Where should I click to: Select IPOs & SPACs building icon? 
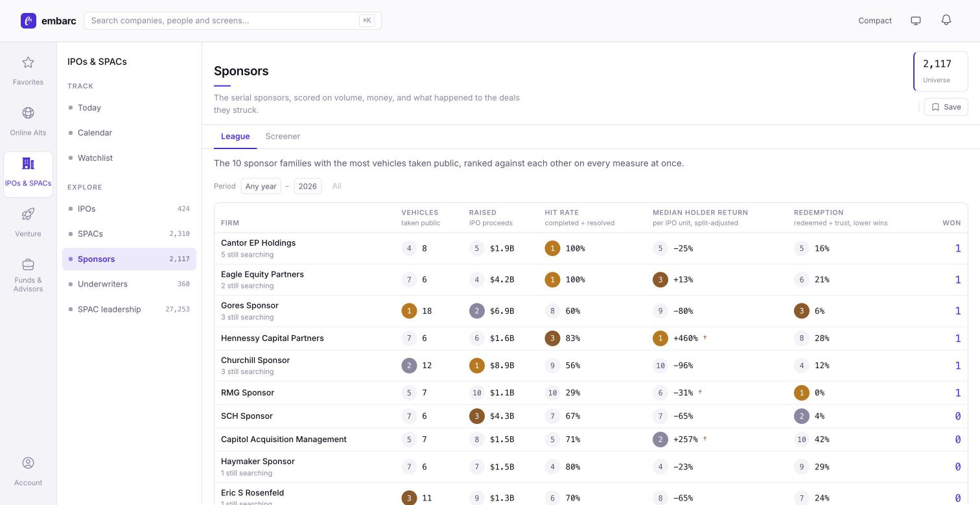coord(28,163)
